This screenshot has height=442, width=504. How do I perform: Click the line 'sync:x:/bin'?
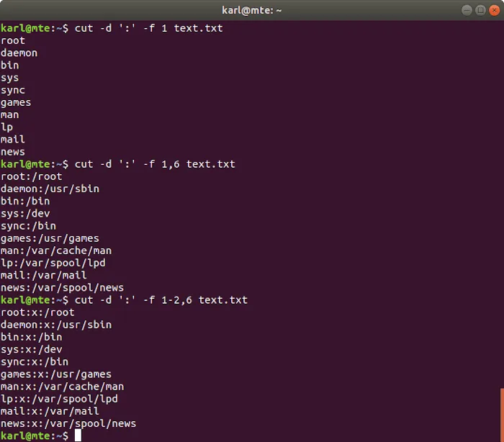pyautogui.click(x=35, y=362)
